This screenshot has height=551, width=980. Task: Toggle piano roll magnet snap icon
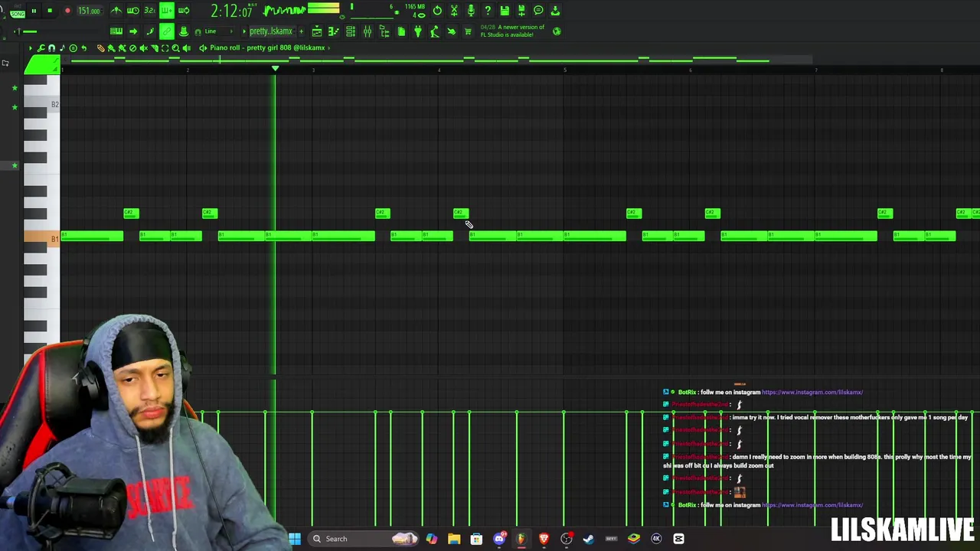[x=51, y=47]
